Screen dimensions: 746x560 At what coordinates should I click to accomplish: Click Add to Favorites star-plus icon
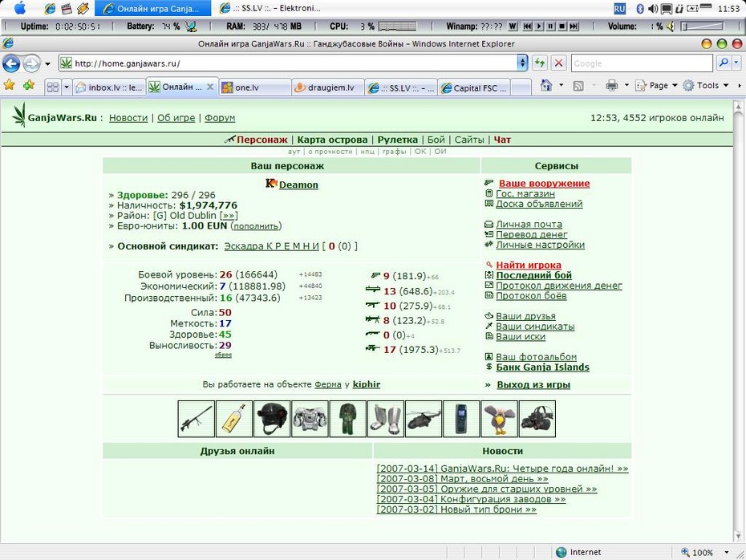[x=29, y=85]
